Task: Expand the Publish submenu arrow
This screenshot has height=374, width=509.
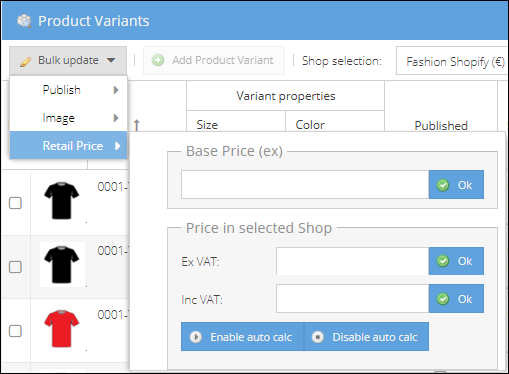Action: click(116, 90)
